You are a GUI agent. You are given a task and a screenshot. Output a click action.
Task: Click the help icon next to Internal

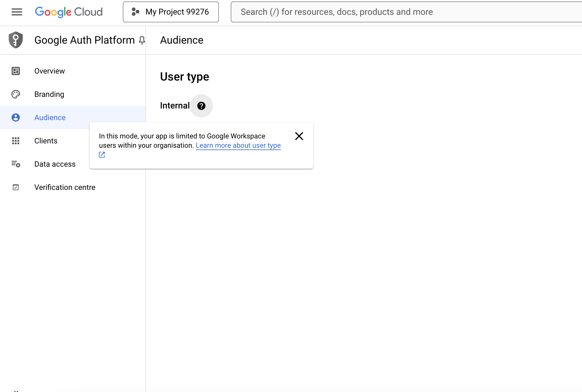(201, 106)
